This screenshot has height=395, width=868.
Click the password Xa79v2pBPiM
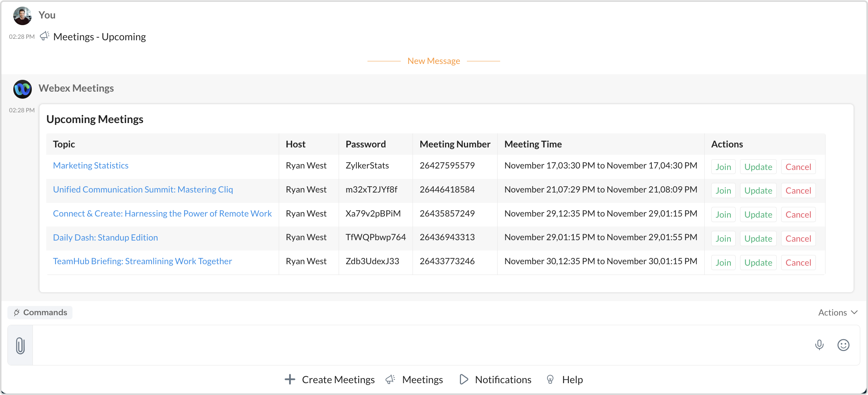(x=373, y=214)
